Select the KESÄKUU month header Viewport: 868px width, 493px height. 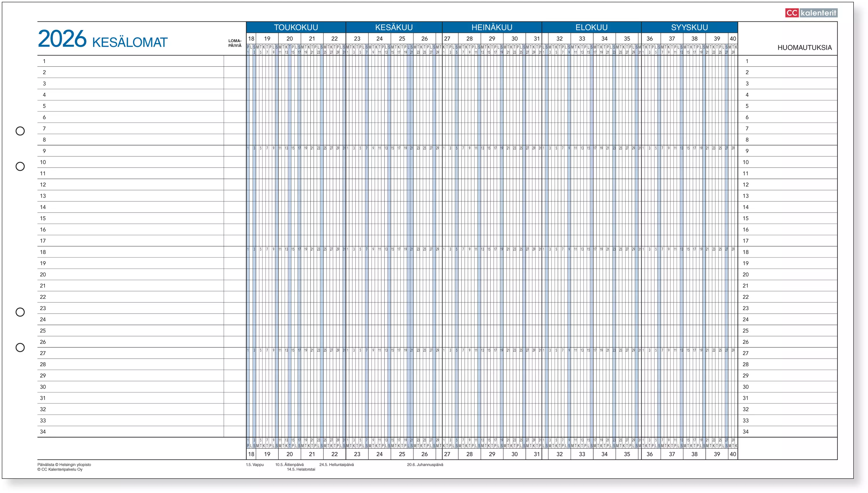tap(393, 27)
